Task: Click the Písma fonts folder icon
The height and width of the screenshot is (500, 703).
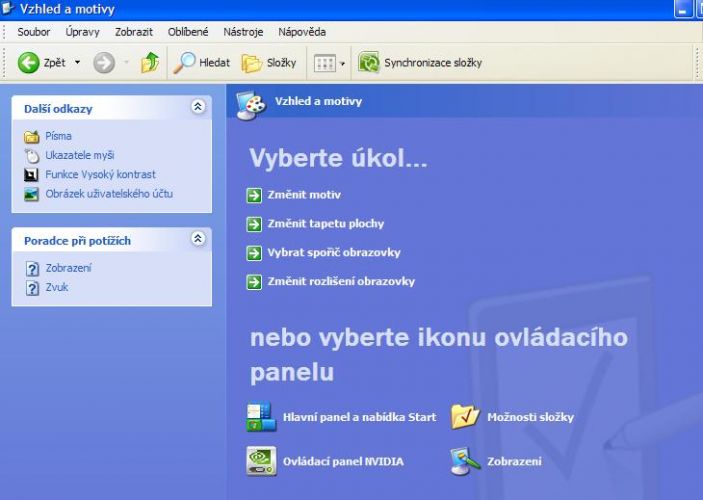Action: pos(32,136)
